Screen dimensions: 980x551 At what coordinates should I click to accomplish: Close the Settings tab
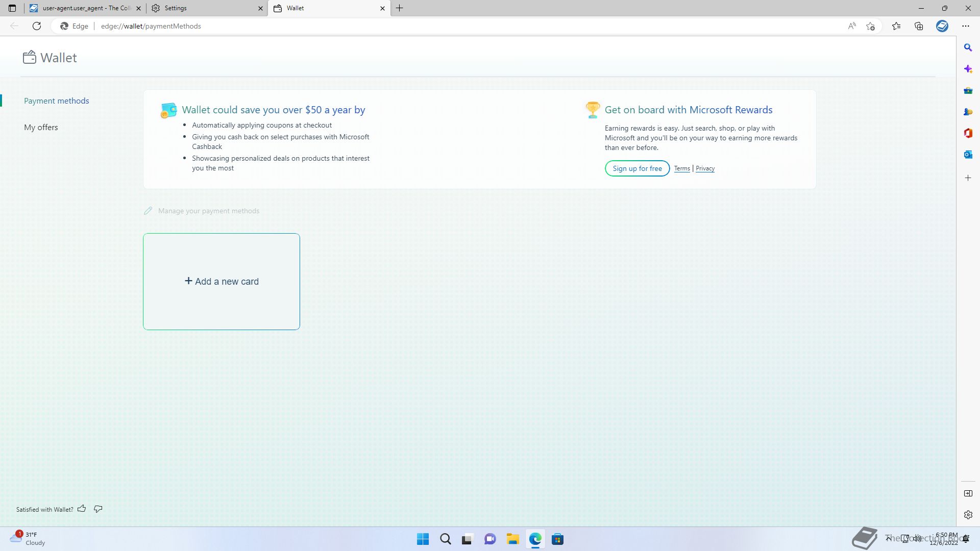coord(260,8)
